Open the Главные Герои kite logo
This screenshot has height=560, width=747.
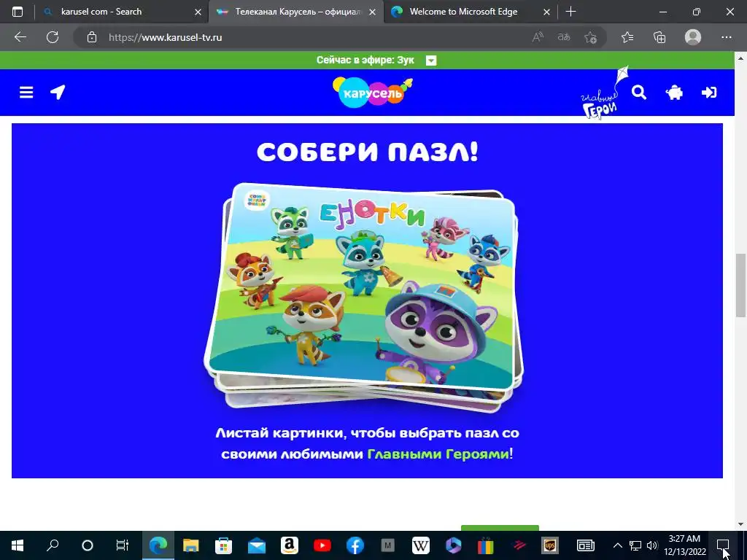604,93
